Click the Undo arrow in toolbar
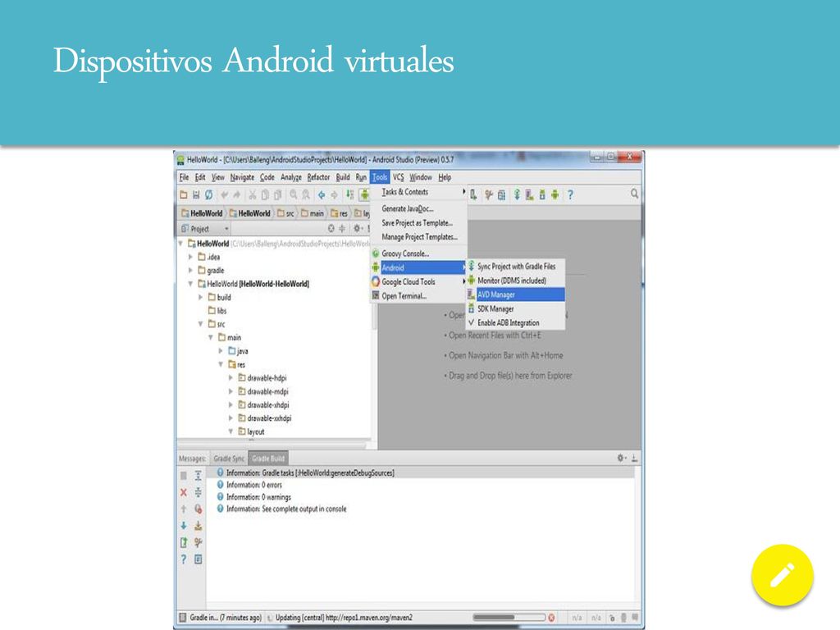Image resolution: width=840 pixels, height=630 pixels. point(225,195)
